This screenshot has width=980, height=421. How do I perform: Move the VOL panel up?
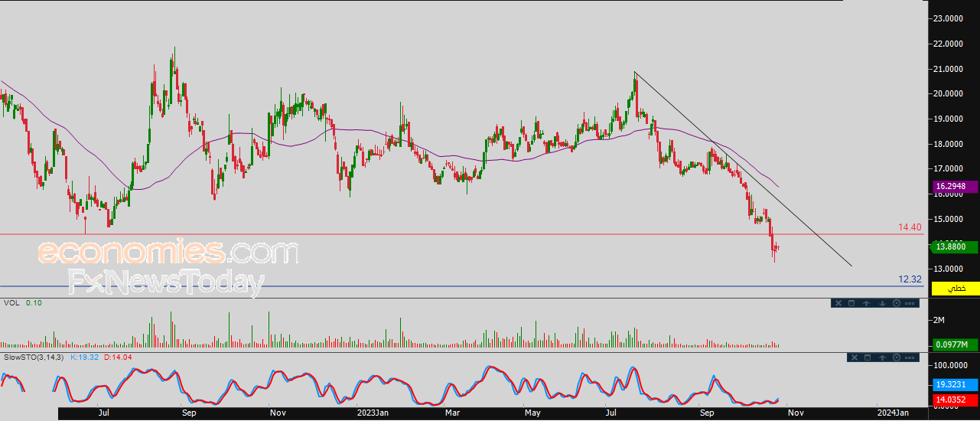[x=866, y=303]
